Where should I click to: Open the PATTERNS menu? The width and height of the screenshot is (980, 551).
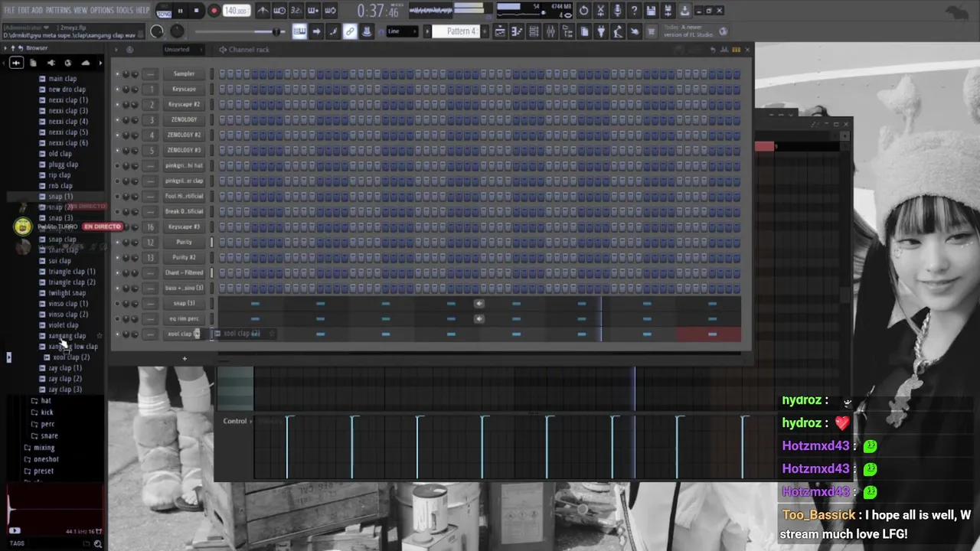pyautogui.click(x=58, y=10)
